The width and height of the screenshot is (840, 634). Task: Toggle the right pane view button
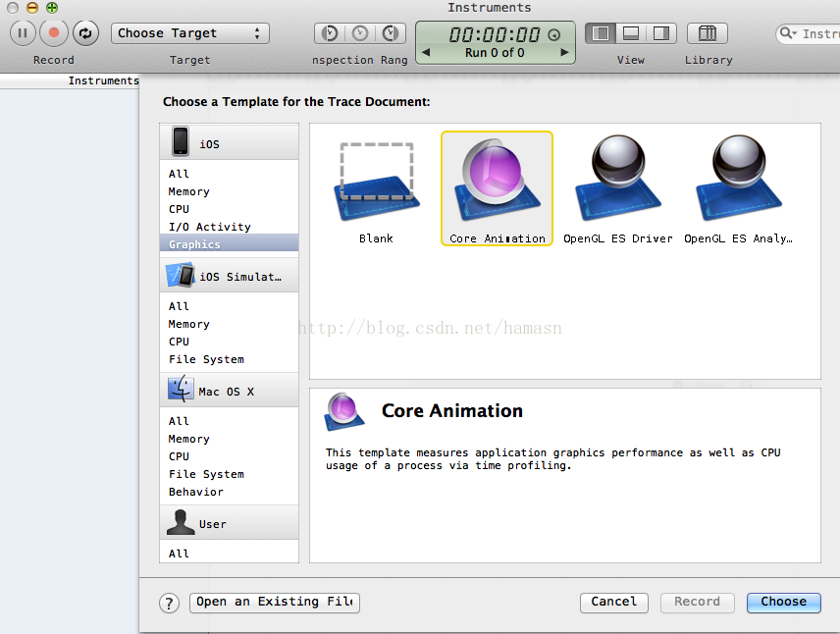click(661, 33)
